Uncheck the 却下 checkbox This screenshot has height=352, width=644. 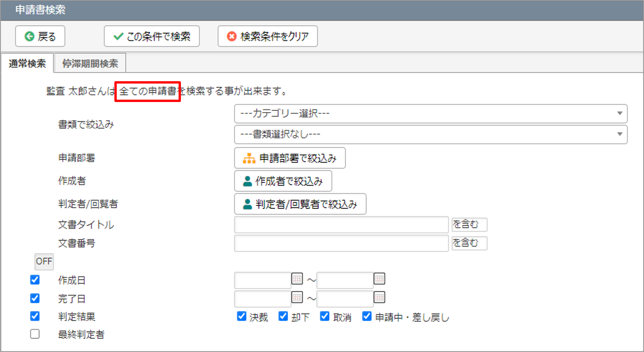coord(283,316)
